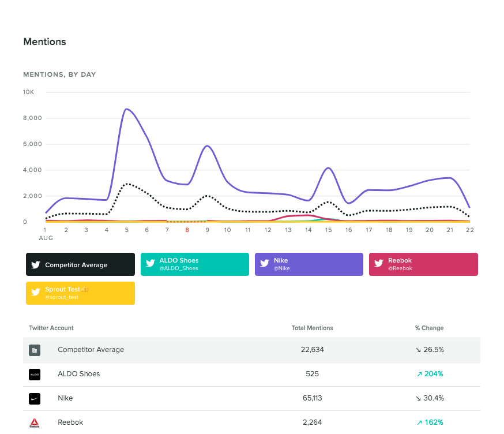The height and width of the screenshot is (434, 504).
Task: Click Twitter bird icon on ALDO Shoes
Action: click(151, 263)
